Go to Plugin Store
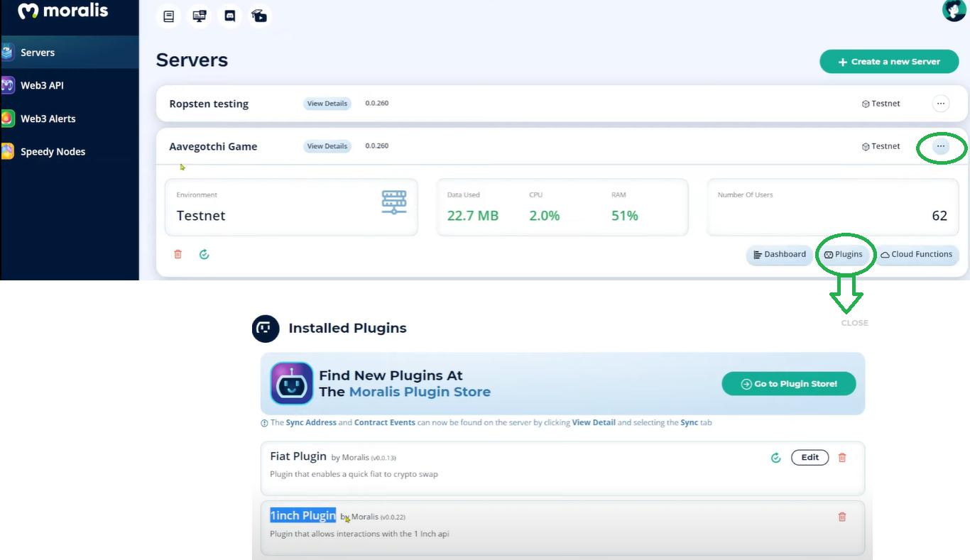Image resolution: width=970 pixels, height=560 pixels. coord(789,384)
